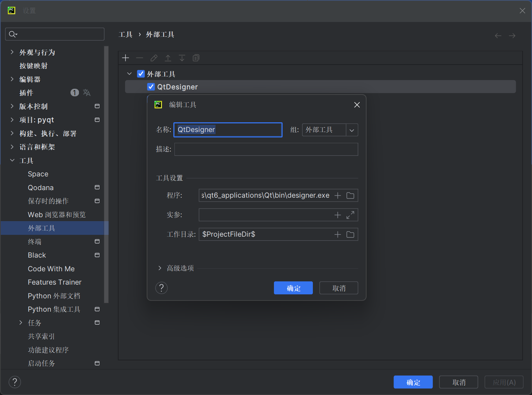
Task: Click 确定 in the settings window
Action: pos(413,382)
